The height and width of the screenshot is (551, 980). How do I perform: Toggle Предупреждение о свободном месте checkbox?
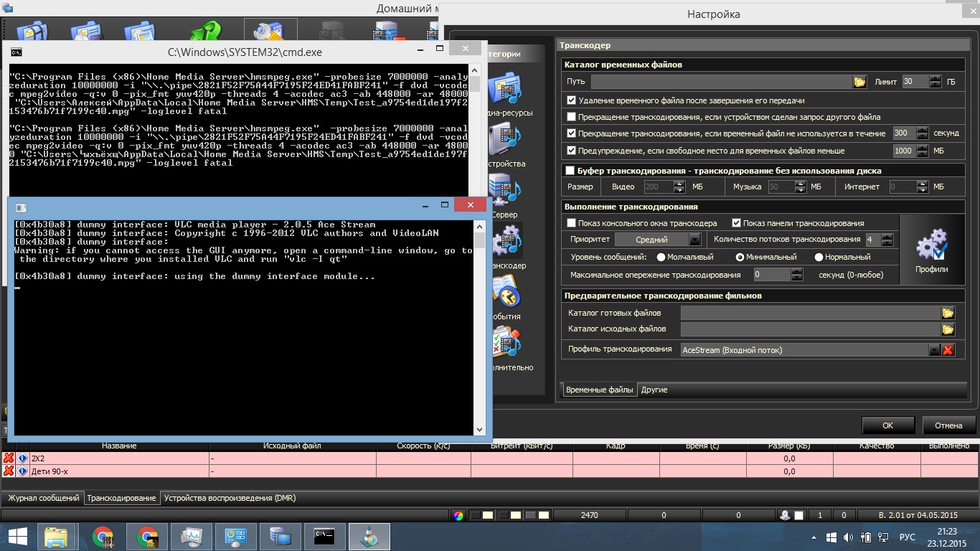(x=572, y=151)
